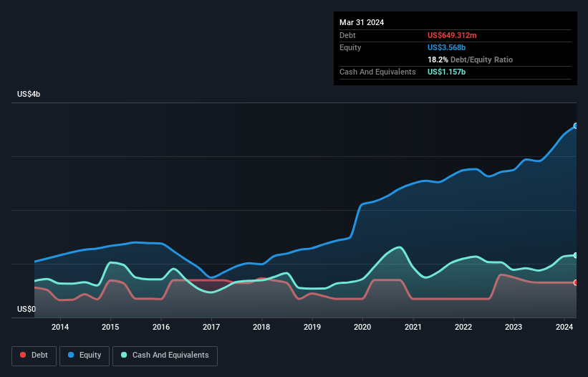Click the US$1.157b cash value
The image size is (588, 377).
(446, 72)
